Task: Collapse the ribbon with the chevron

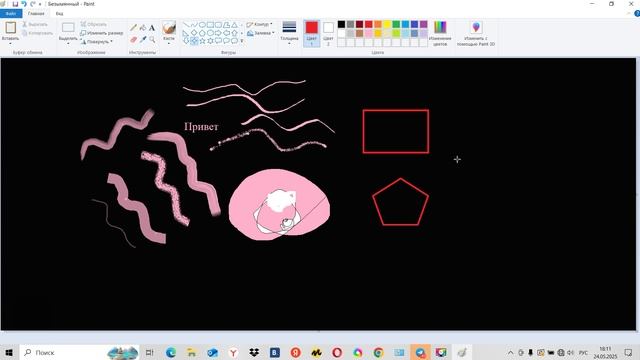Action: pos(629,13)
